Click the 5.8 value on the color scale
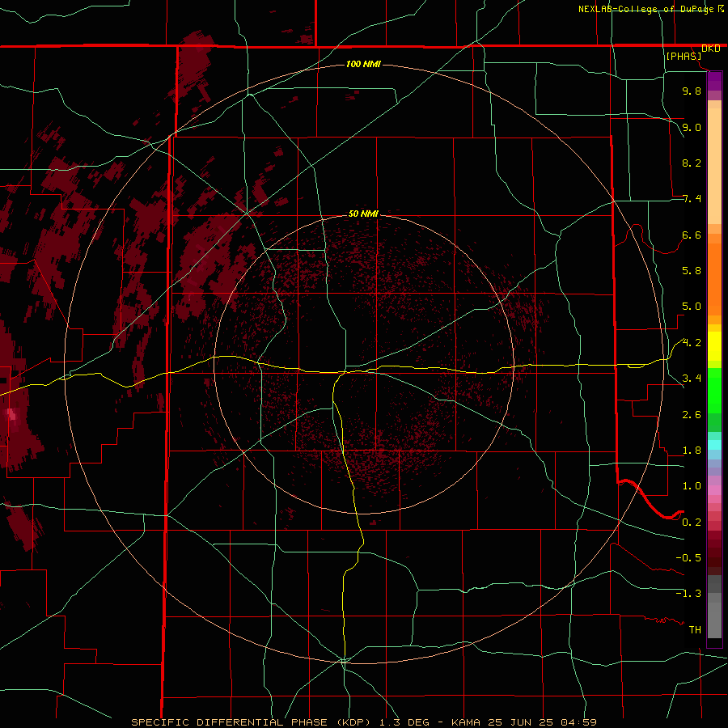Screen dimensions: 728x728 coord(692,271)
